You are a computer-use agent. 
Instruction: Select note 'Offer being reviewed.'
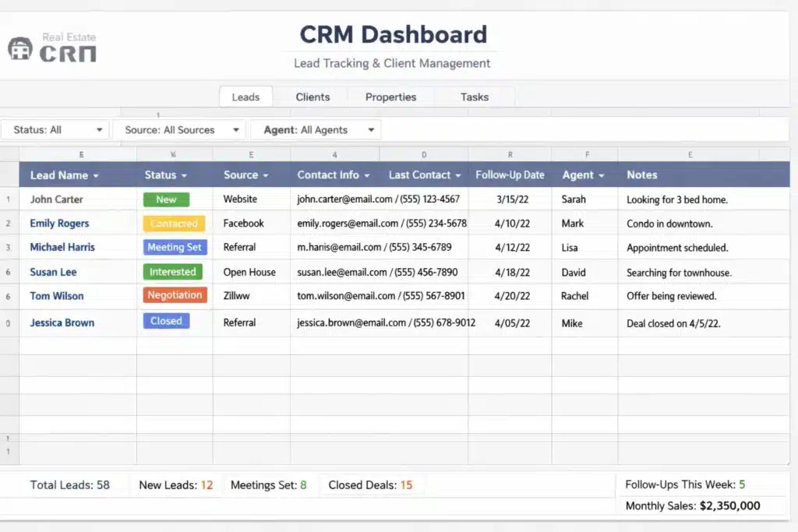[671, 296]
